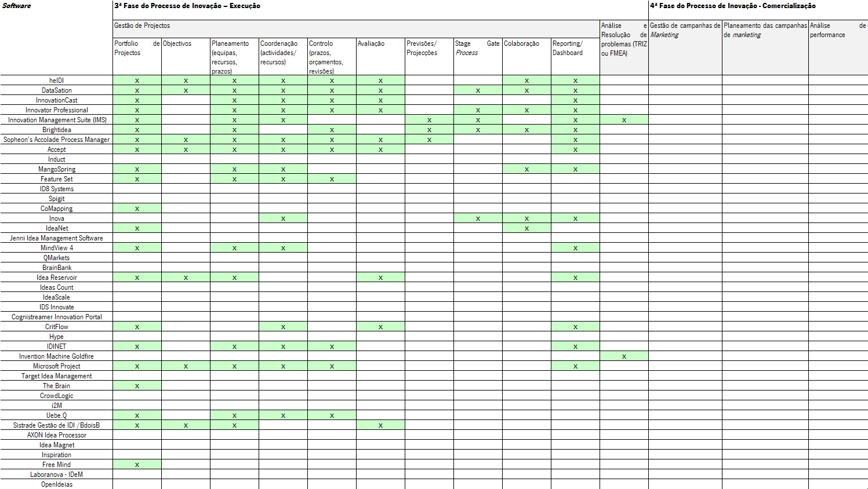The height and width of the screenshot is (489, 868).
Task: Click the 'Brightidea' row label
Action: [57, 130]
